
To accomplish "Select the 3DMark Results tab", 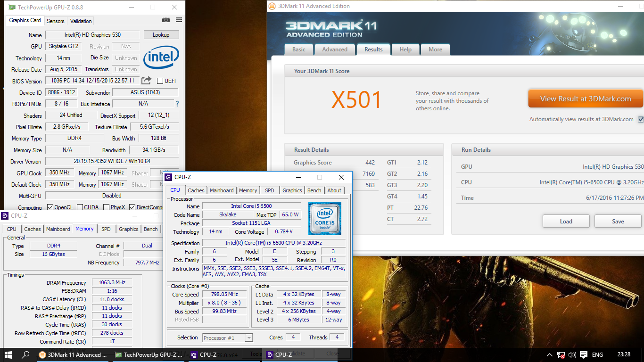I will [x=373, y=49].
